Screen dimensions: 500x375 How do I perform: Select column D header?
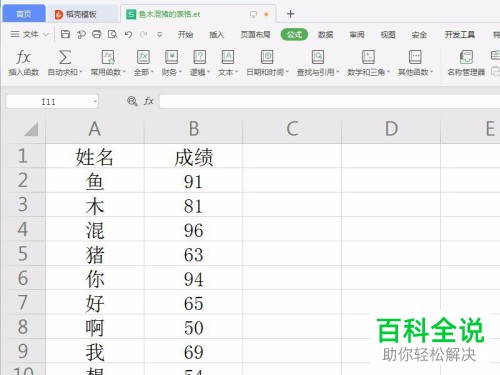click(391, 129)
